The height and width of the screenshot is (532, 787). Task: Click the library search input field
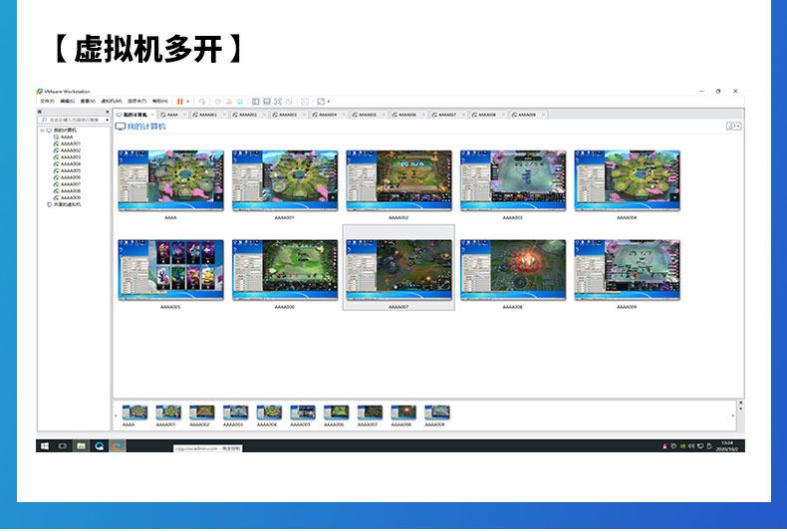(72, 120)
